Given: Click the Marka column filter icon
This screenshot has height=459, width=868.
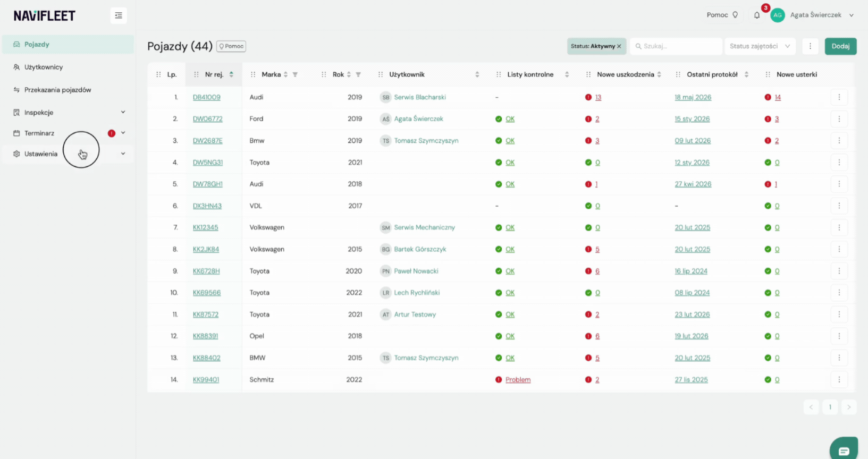Looking at the screenshot, I should coord(295,74).
